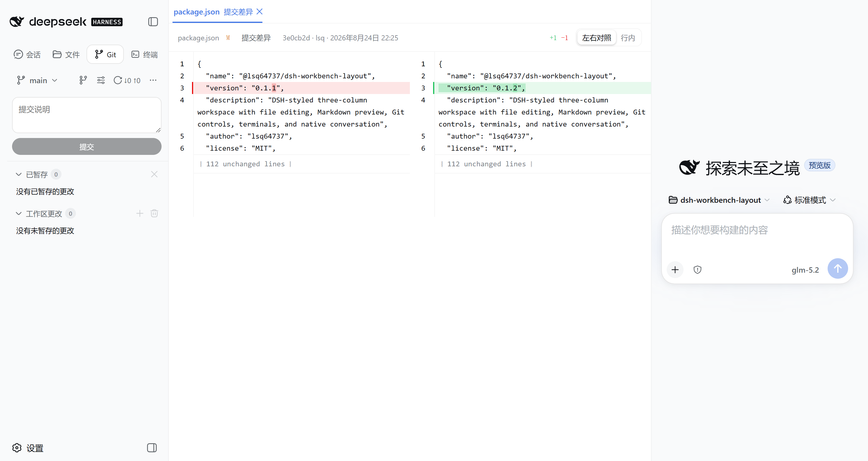This screenshot has width=868, height=461.
Task: Click the shield permission icon
Action: coord(697,270)
